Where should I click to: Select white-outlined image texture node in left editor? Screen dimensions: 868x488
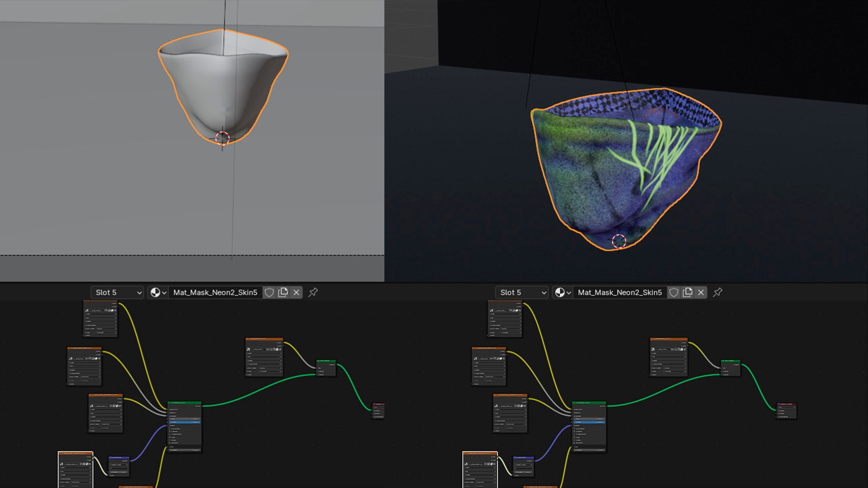(x=75, y=469)
